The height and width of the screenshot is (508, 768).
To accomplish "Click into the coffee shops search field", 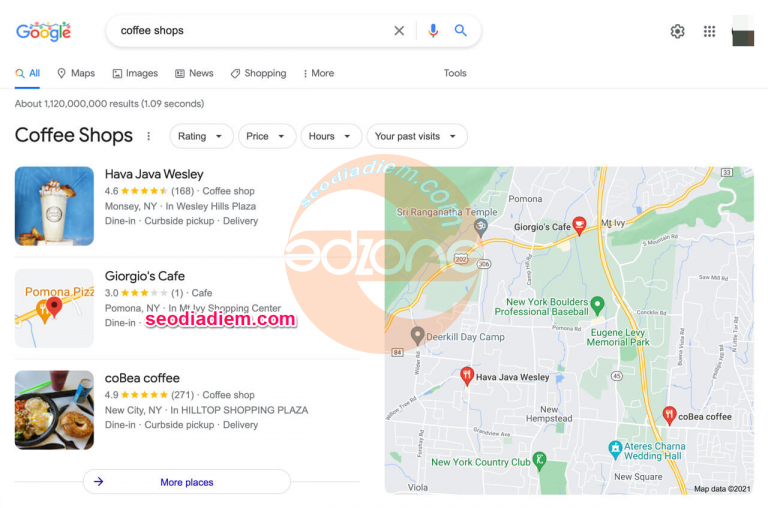I will click(x=250, y=31).
